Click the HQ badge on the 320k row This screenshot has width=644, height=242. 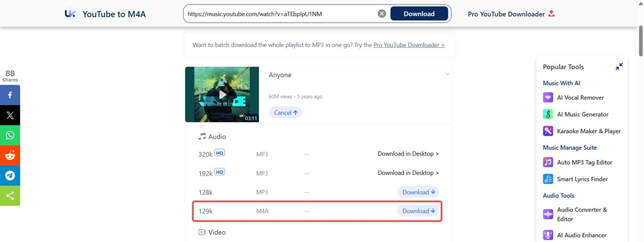click(x=220, y=153)
